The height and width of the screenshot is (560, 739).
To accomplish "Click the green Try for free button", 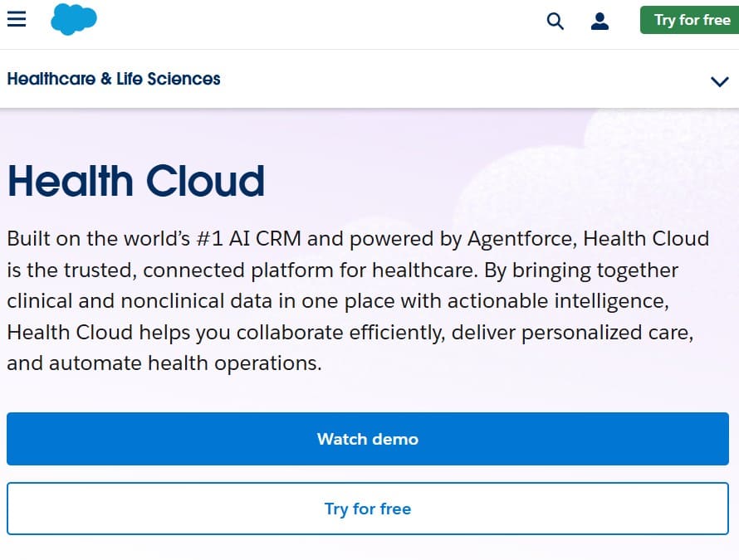I will [x=689, y=20].
